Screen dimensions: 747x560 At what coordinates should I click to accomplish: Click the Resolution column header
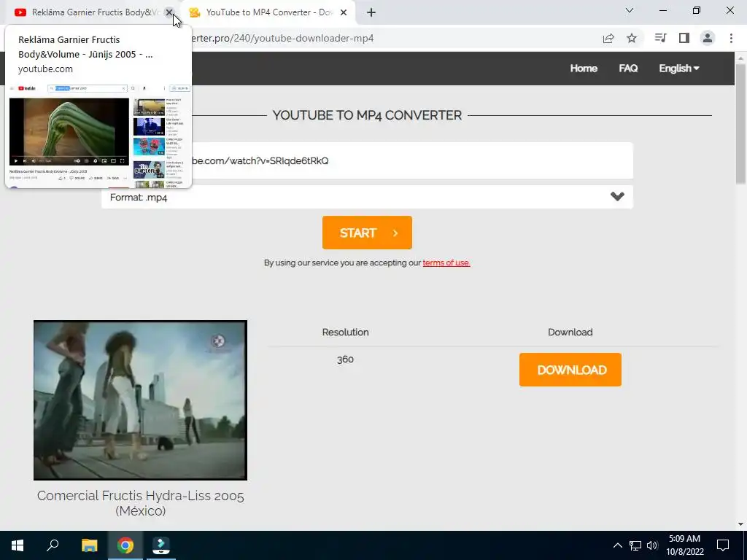345,332
